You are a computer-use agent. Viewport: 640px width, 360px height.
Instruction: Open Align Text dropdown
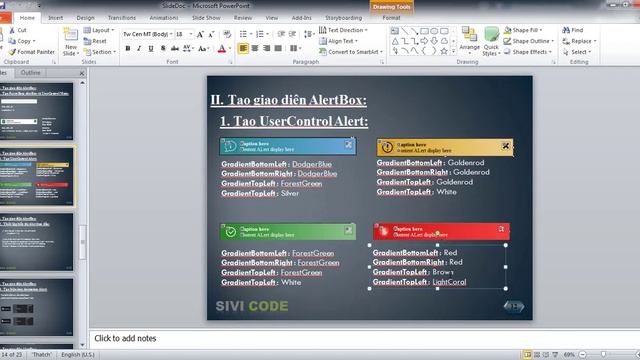pyautogui.click(x=338, y=41)
